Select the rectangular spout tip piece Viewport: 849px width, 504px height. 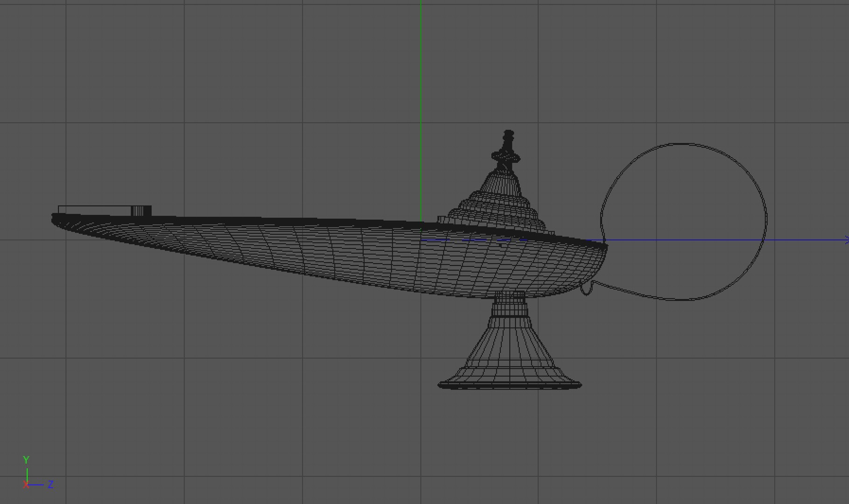pyautogui.click(x=105, y=210)
